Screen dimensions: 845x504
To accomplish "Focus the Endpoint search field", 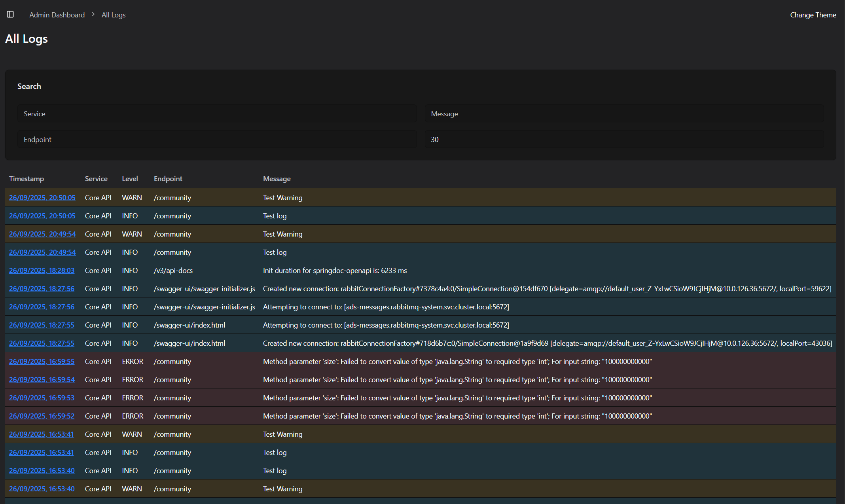I will point(217,140).
